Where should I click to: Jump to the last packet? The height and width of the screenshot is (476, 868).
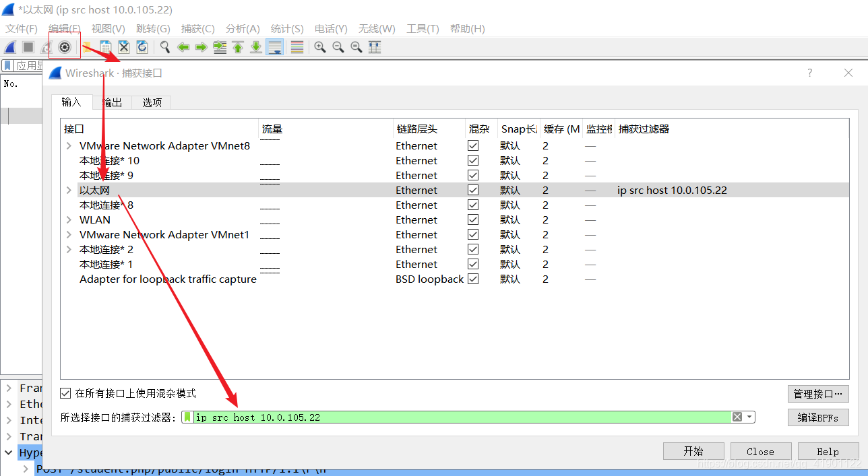[x=256, y=47]
